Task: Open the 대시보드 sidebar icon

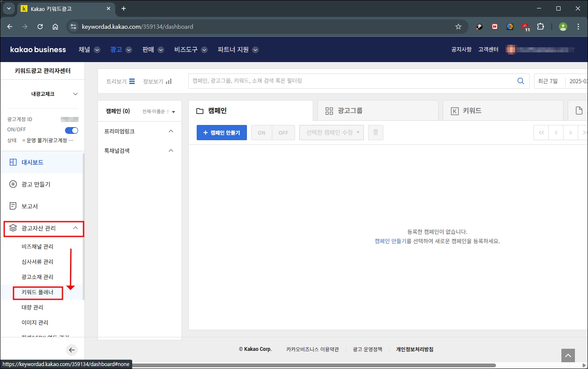Action: 14,162
